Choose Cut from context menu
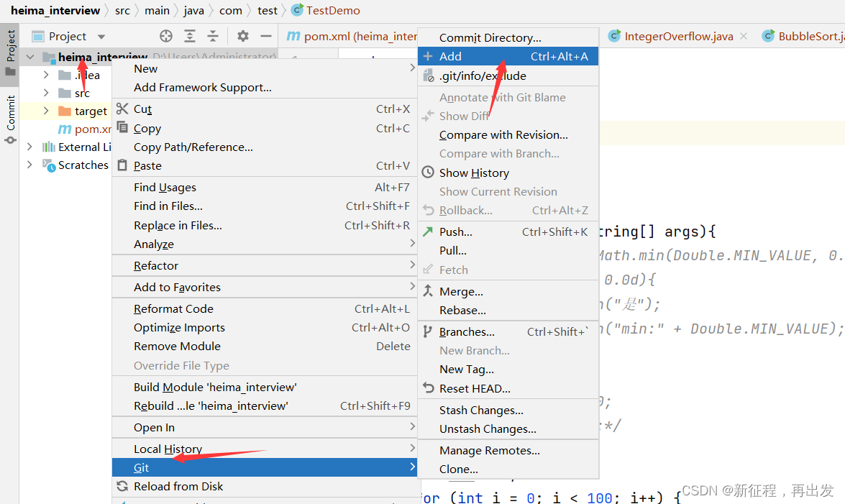 coord(265,109)
